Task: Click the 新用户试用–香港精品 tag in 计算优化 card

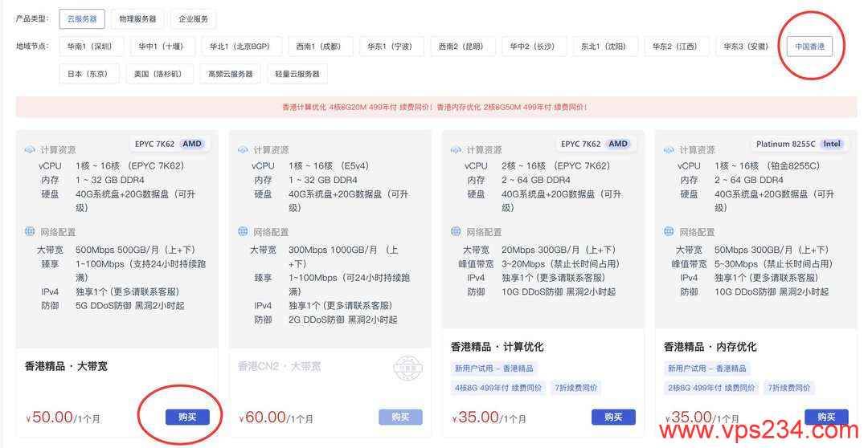Action: pyautogui.click(x=494, y=369)
